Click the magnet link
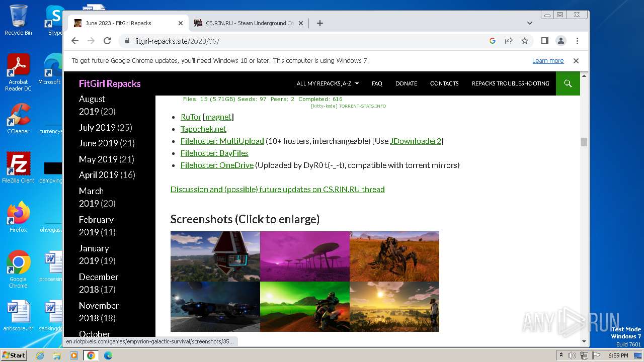 click(x=218, y=117)
